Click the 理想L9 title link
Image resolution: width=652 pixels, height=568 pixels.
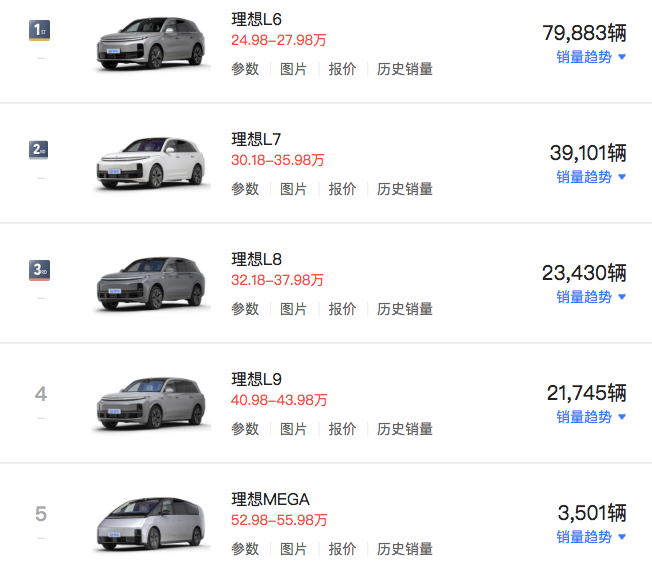pos(257,379)
